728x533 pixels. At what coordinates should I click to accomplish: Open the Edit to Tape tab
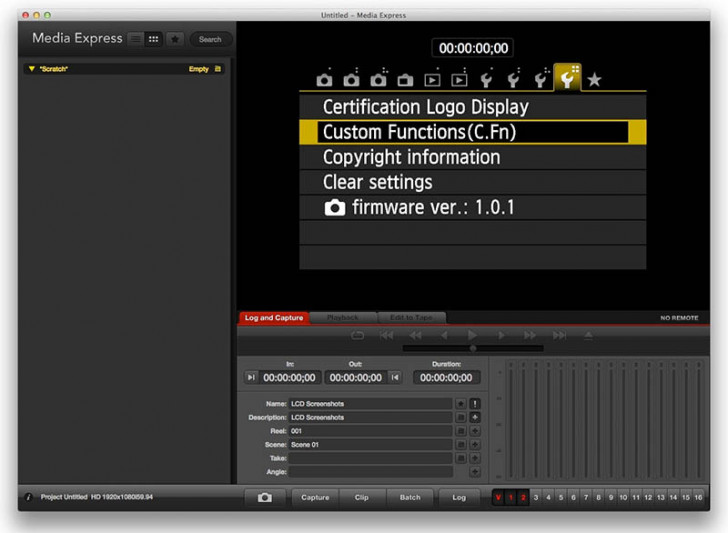(411, 318)
